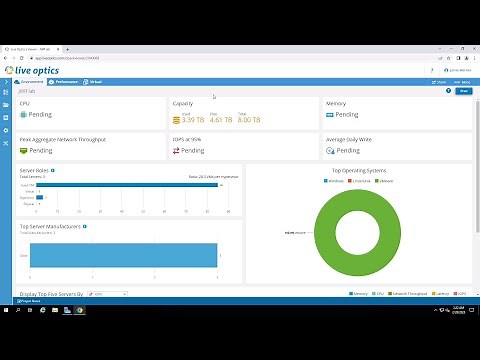The height and width of the screenshot is (360, 480).
Task: Toggle Memory legend at bottom right
Action: click(358, 294)
